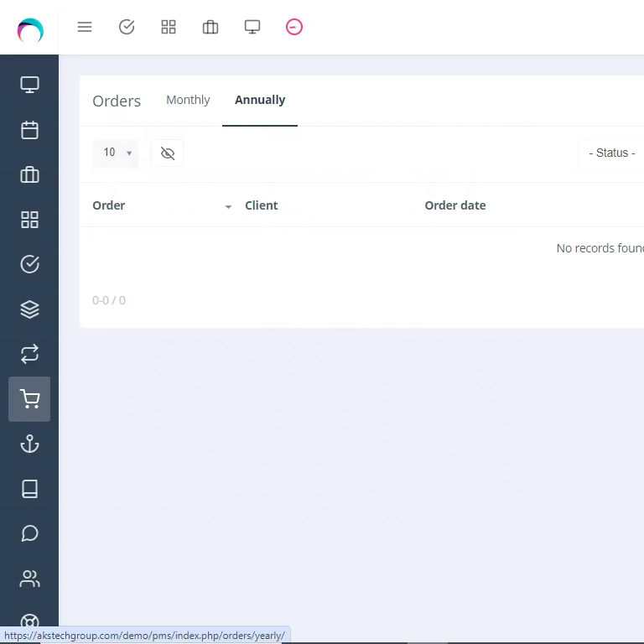Open grid projects icon in sidebar
Image resolution: width=644 pixels, height=644 pixels.
coord(29,220)
